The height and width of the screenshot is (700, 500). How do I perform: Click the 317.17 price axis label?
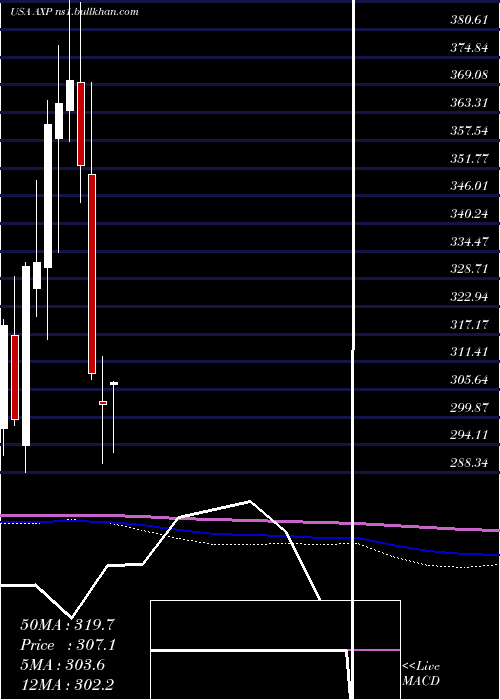pyautogui.click(x=469, y=325)
